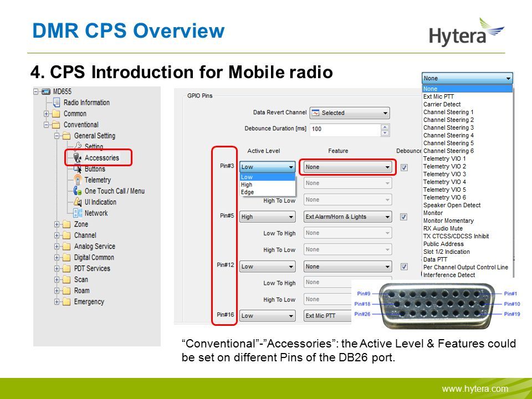The height and width of the screenshot is (399, 532).
Task: Select Telemetry VIO 3 option
Action: tap(467, 175)
